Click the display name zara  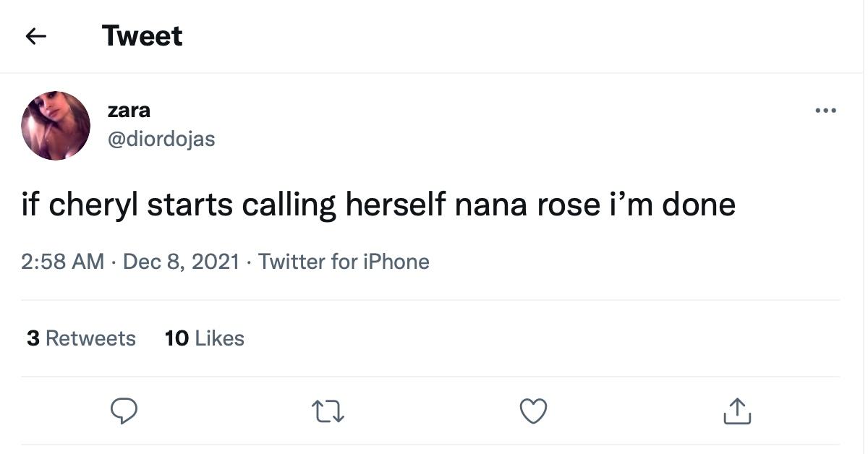pos(129,110)
